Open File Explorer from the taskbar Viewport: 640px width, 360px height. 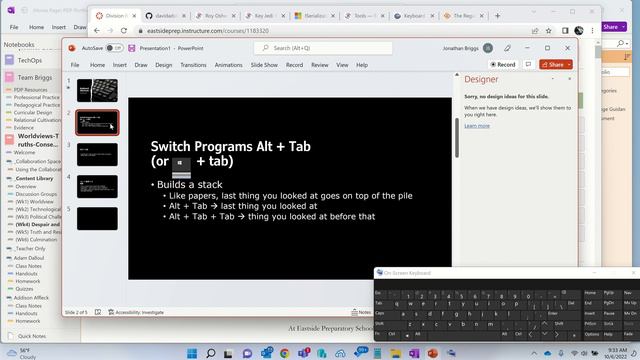point(396,353)
